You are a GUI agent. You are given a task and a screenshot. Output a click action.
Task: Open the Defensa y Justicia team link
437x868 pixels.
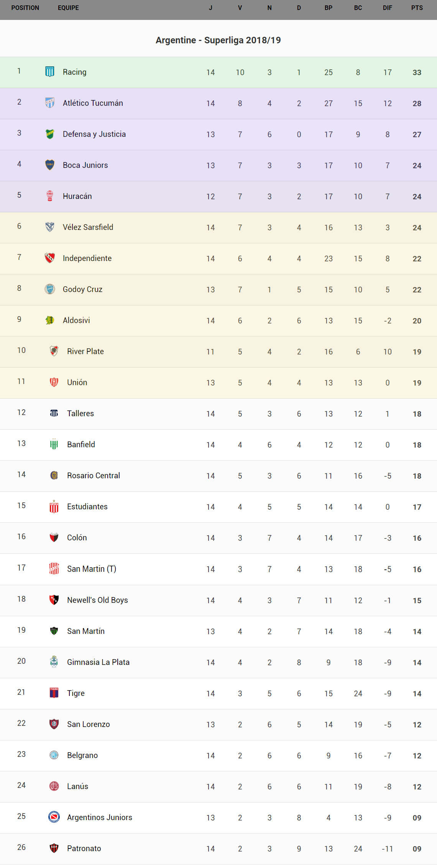pyautogui.click(x=94, y=134)
